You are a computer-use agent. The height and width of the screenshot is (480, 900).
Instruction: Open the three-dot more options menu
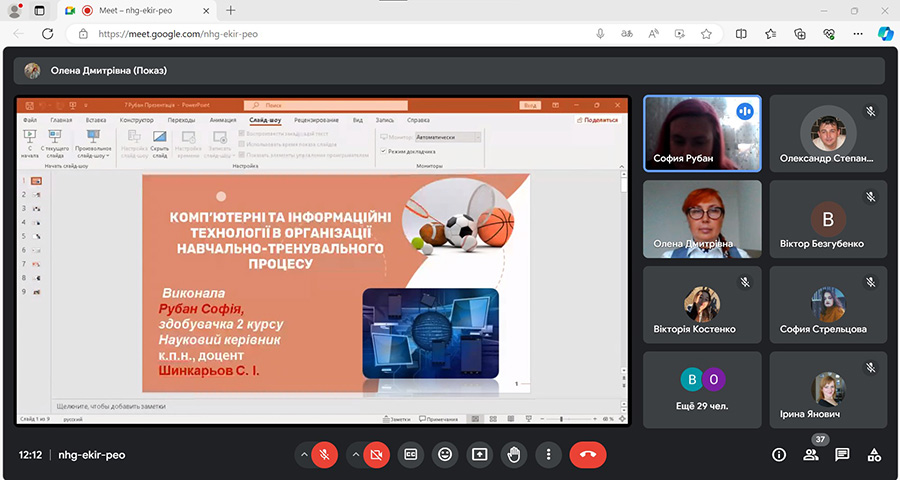548,454
